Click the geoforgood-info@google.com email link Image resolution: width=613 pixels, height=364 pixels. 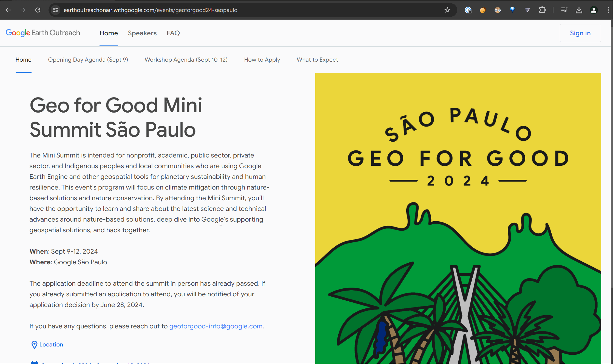pyautogui.click(x=216, y=326)
